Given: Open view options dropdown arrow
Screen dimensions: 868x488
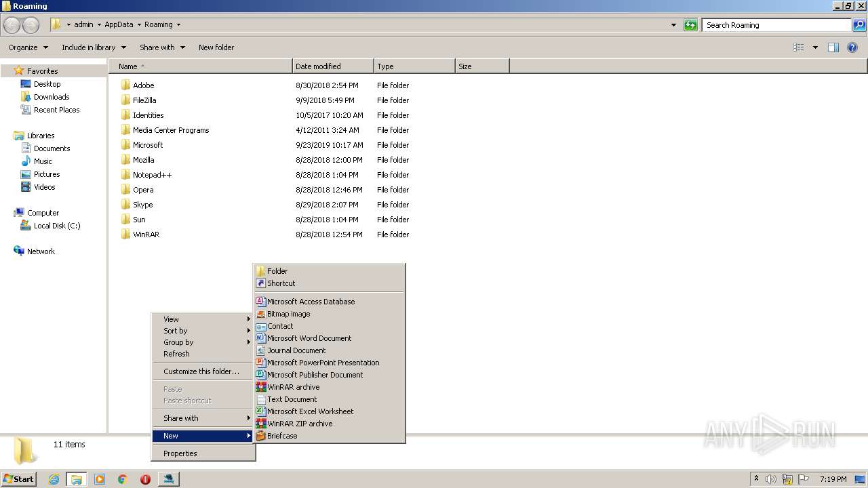Looking at the screenshot, I should (x=815, y=47).
